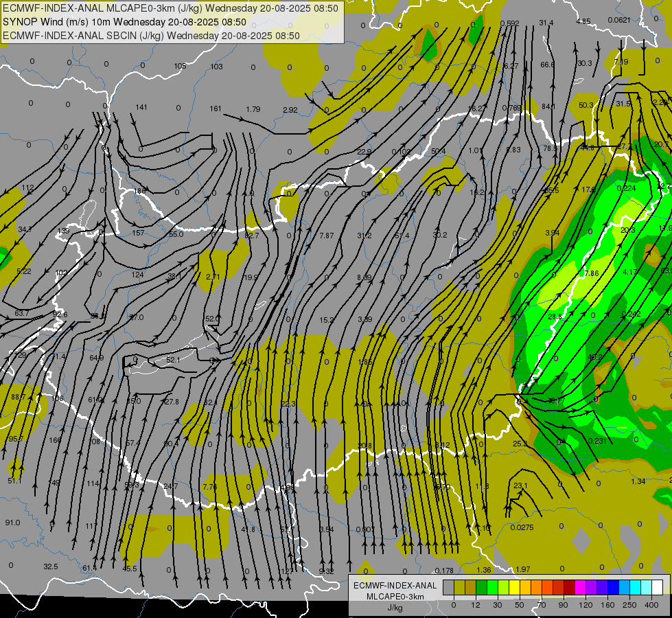Click the map value 0.0275
672x618 pixels.
(x=522, y=527)
